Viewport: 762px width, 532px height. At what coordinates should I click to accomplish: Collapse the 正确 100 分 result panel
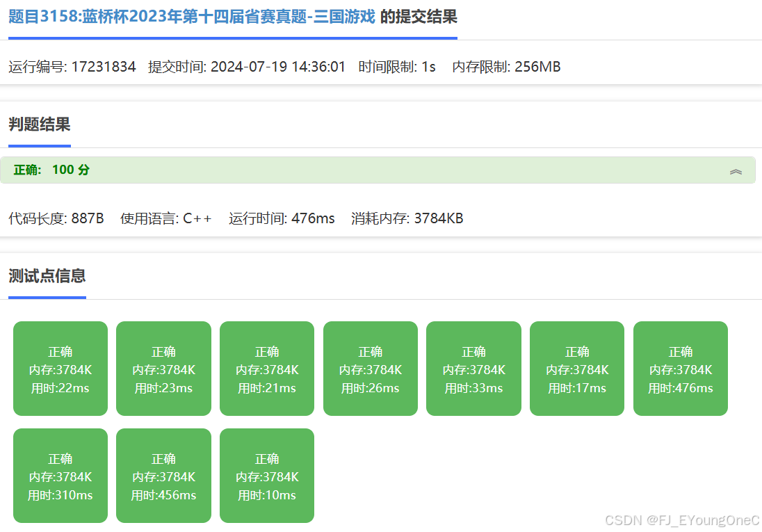point(736,171)
